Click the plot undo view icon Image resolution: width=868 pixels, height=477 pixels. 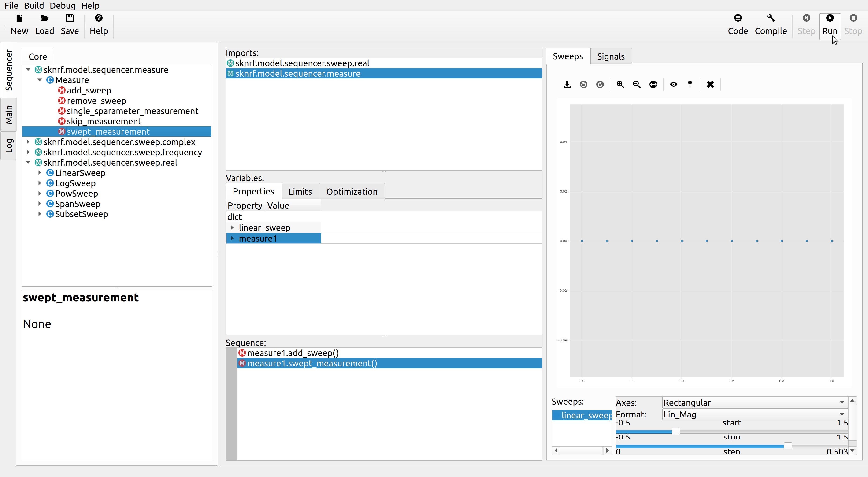click(584, 85)
